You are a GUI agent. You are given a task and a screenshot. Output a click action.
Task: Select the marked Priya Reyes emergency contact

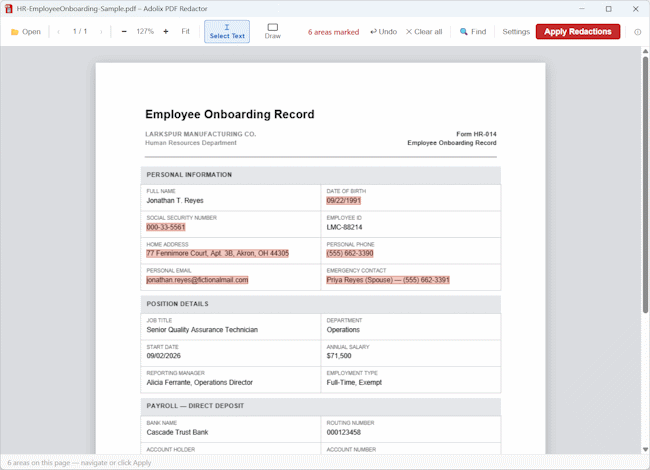[x=388, y=280]
